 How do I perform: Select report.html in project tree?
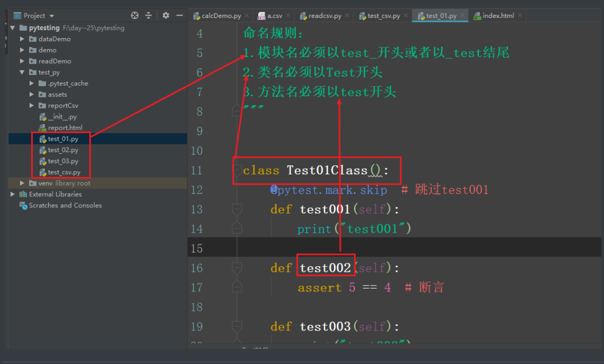(65, 127)
